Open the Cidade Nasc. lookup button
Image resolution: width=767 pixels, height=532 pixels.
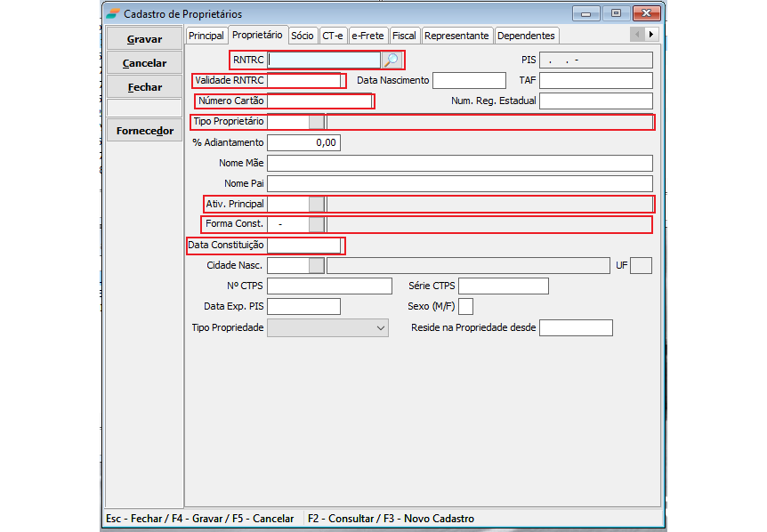click(x=316, y=265)
